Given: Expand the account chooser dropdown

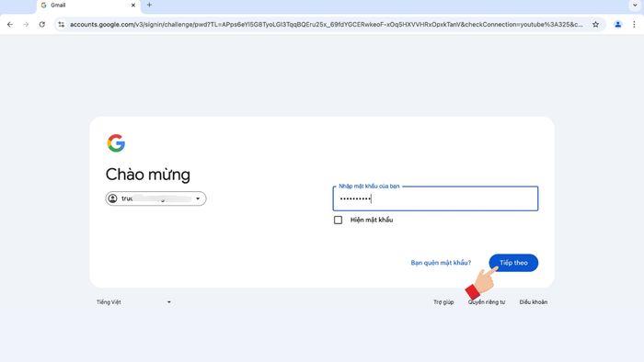Looking at the screenshot, I should point(155,198).
